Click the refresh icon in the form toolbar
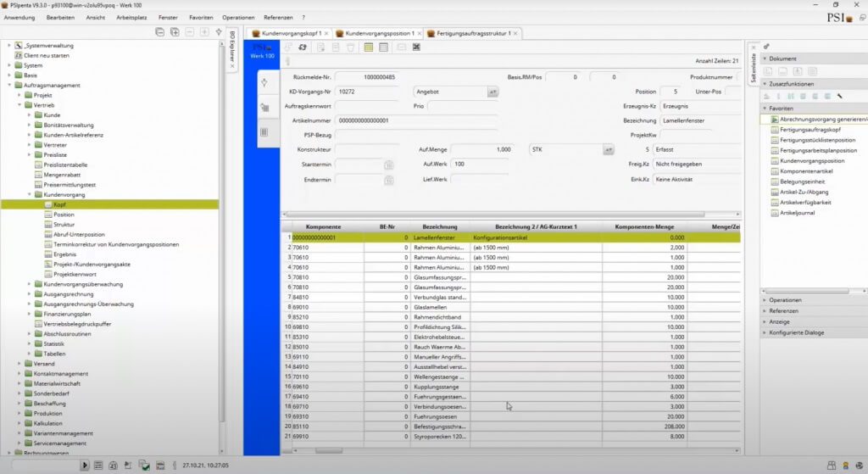868x474 pixels. pyautogui.click(x=303, y=47)
